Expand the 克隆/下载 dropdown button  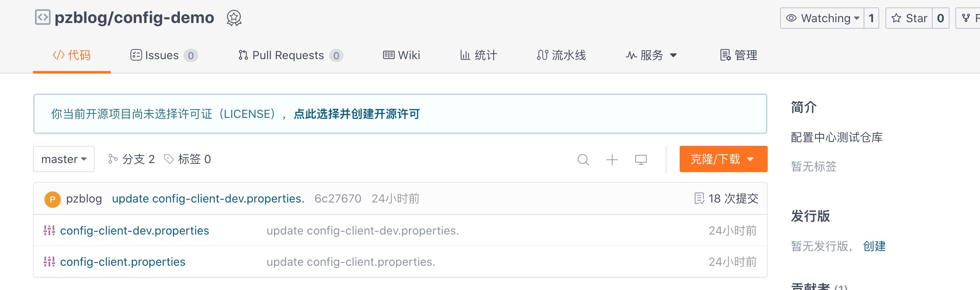723,159
